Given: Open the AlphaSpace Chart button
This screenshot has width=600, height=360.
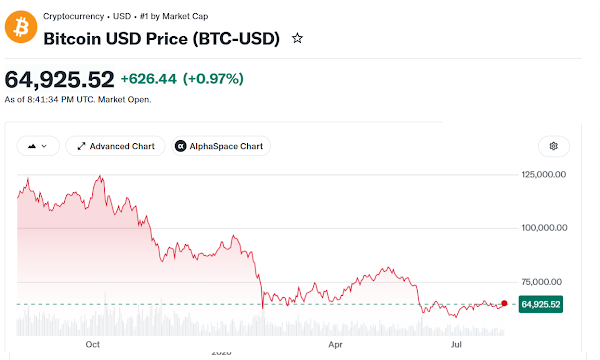Looking at the screenshot, I should [221, 146].
